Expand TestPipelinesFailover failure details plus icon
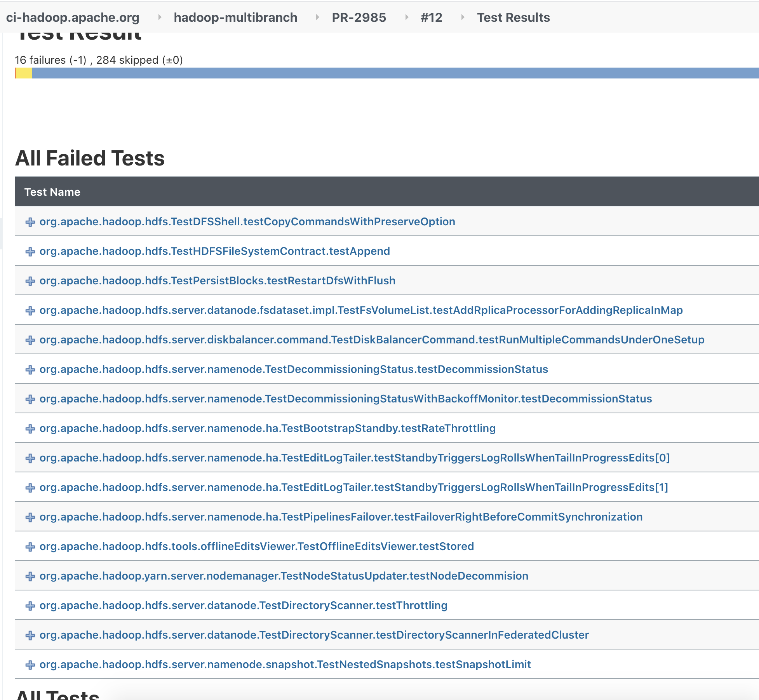This screenshot has width=759, height=700. click(x=30, y=517)
